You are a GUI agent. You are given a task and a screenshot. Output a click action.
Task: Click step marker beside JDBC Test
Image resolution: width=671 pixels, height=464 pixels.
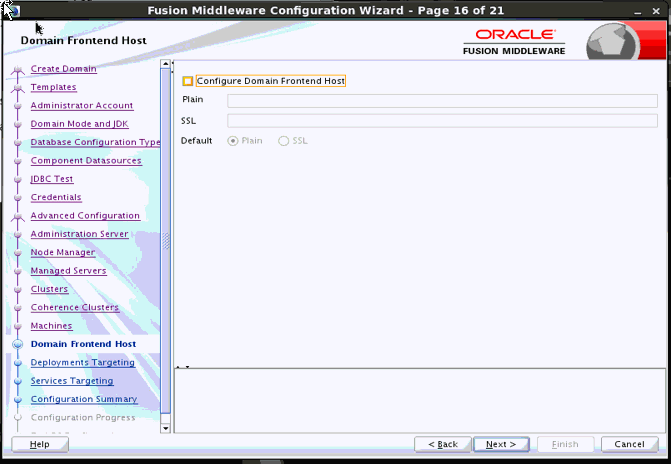(18, 179)
